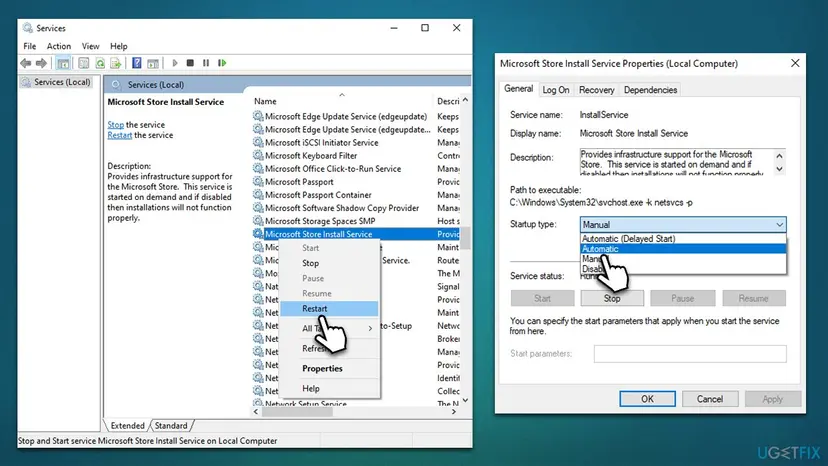Image resolution: width=828 pixels, height=466 pixels.
Task: Choose Stop from the context menu
Action: pyautogui.click(x=329, y=263)
